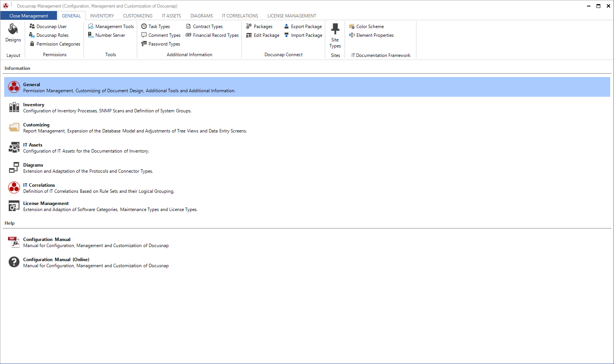Screen dimensions: 614x364
Task: Open the Configuration Manual PDF entry
Action: (307, 242)
